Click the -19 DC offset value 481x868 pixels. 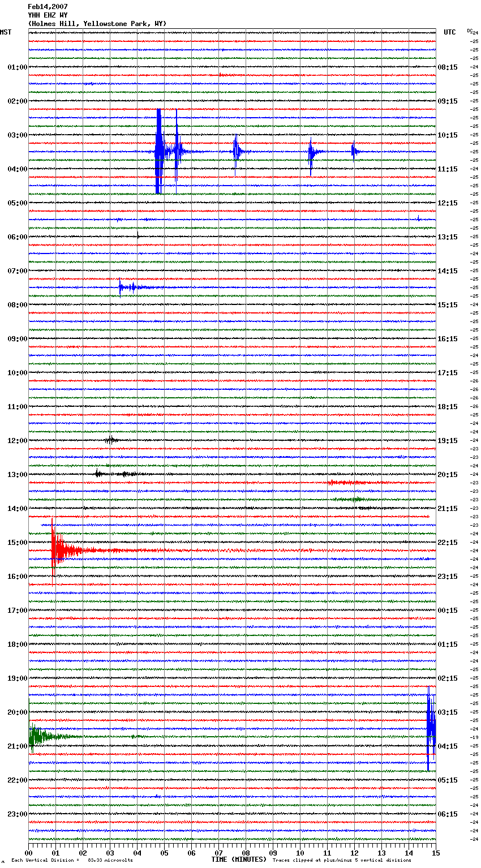[474, 738]
